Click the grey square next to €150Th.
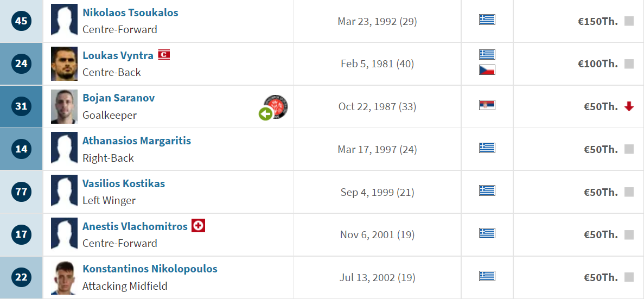The image size is (644, 299). (629, 21)
